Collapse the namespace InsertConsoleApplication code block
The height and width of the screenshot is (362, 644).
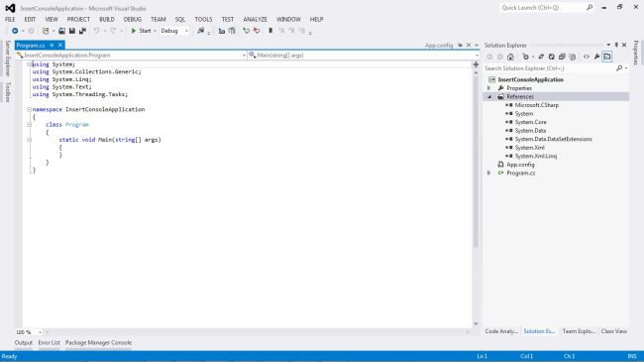click(x=29, y=109)
